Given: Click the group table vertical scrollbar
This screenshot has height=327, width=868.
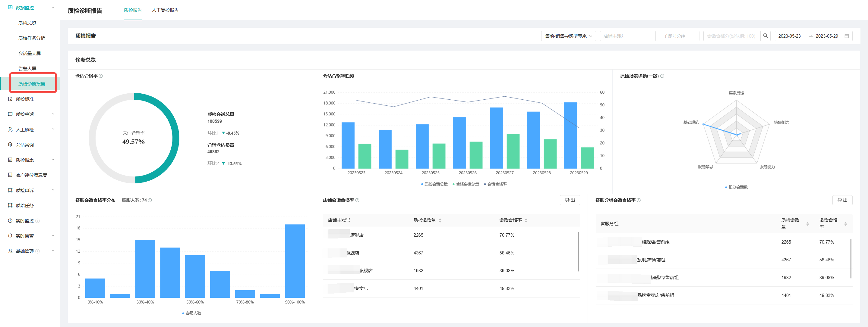Looking at the screenshot, I should pyautogui.click(x=851, y=259).
